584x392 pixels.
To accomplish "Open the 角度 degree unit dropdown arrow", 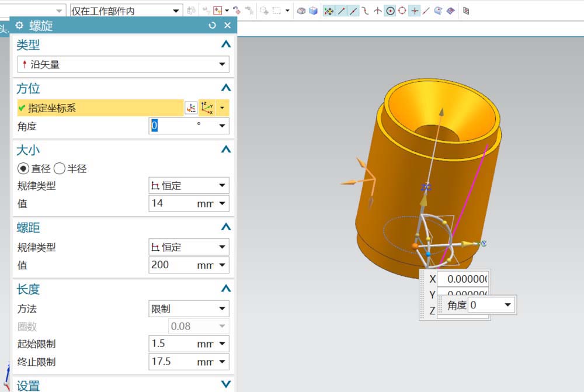I will (223, 126).
